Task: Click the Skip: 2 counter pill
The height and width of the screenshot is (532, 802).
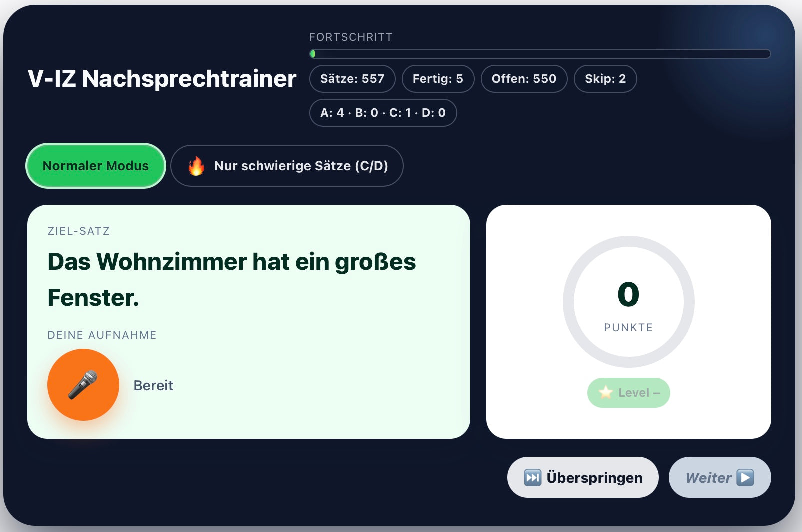Action: [605, 79]
